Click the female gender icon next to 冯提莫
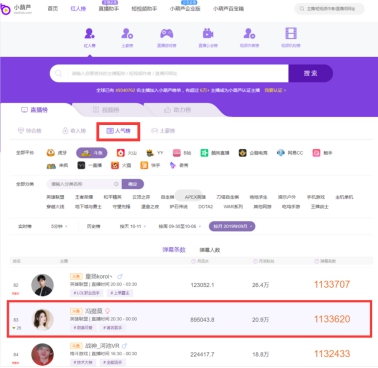378x368 pixels. coord(108,311)
